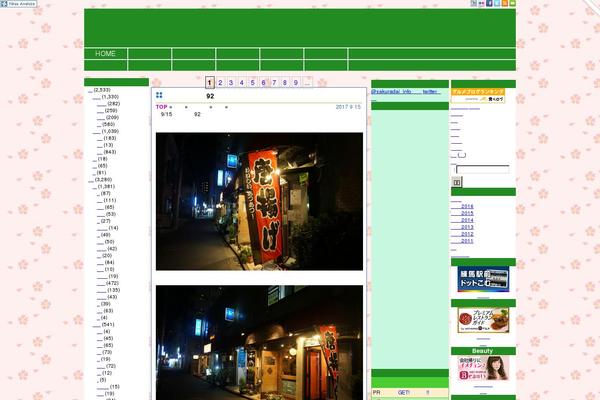Open the light-blue Twitter icon at top right
Screen dimensions: 600x400
497,3
